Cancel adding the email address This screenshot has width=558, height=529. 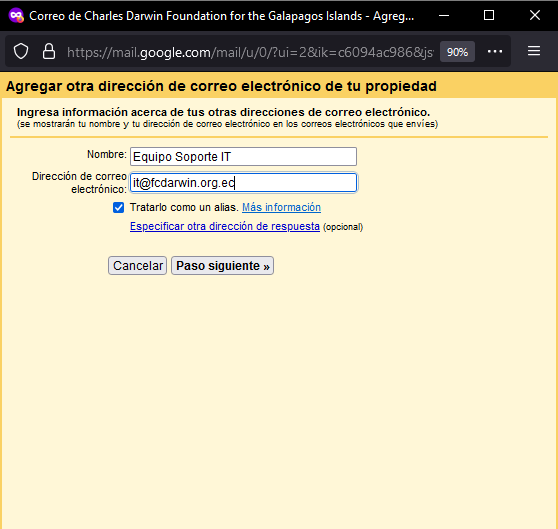coord(138,266)
